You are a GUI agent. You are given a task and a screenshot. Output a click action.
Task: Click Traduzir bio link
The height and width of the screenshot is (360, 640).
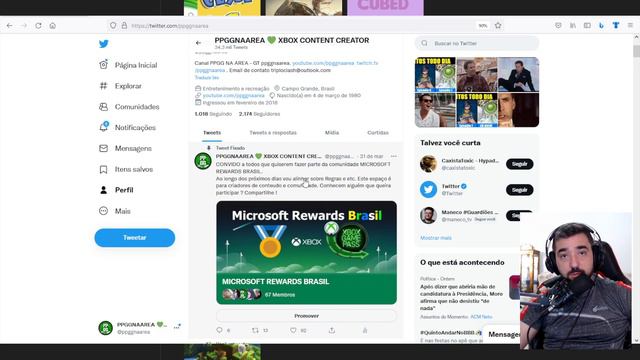pyautogui.click(x=207, y=78)
